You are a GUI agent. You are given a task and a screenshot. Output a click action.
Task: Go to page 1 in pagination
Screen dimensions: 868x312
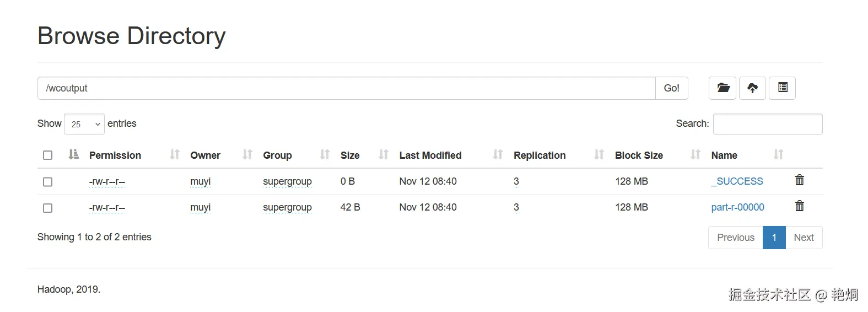tap(774, 238)
